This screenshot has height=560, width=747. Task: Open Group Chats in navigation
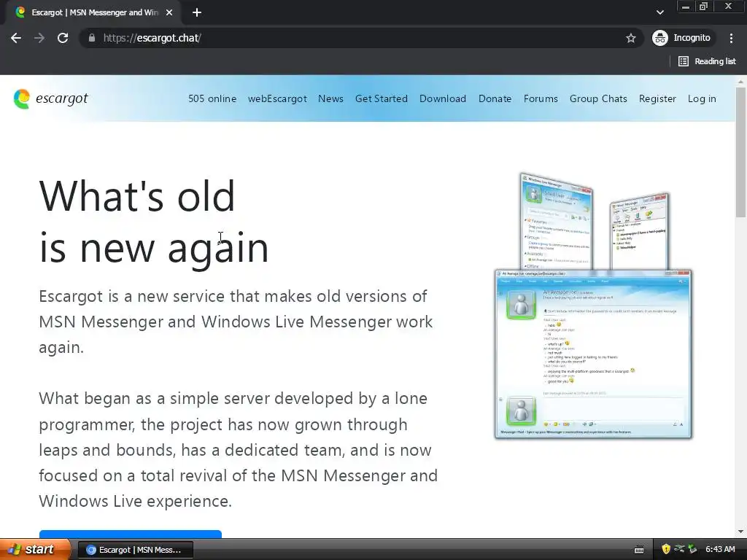pos(598,98)
